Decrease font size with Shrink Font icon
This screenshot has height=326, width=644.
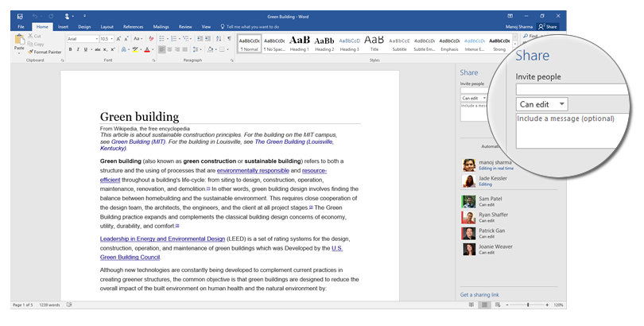click(126, 39)
